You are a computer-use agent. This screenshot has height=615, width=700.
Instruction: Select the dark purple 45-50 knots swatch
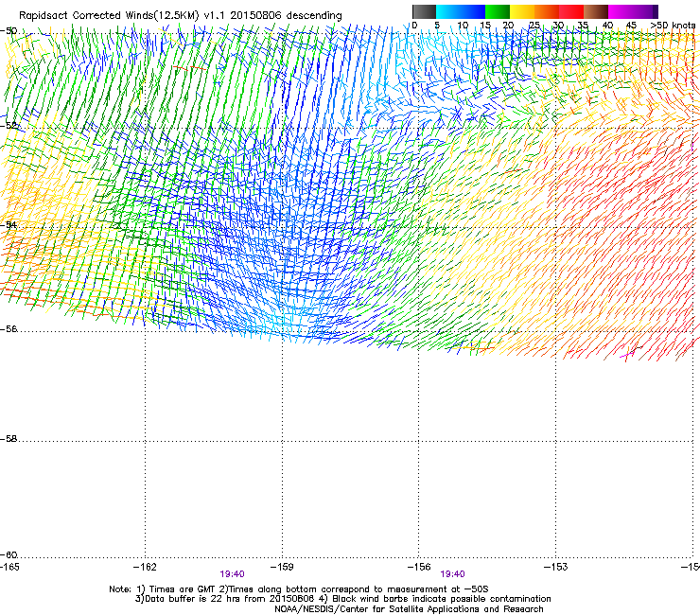click(645, 11)
